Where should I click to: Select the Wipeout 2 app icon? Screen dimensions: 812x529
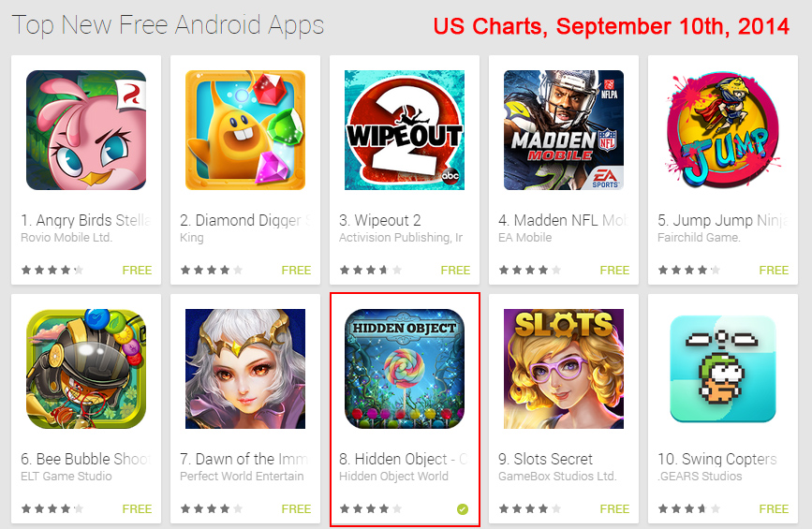405,130
